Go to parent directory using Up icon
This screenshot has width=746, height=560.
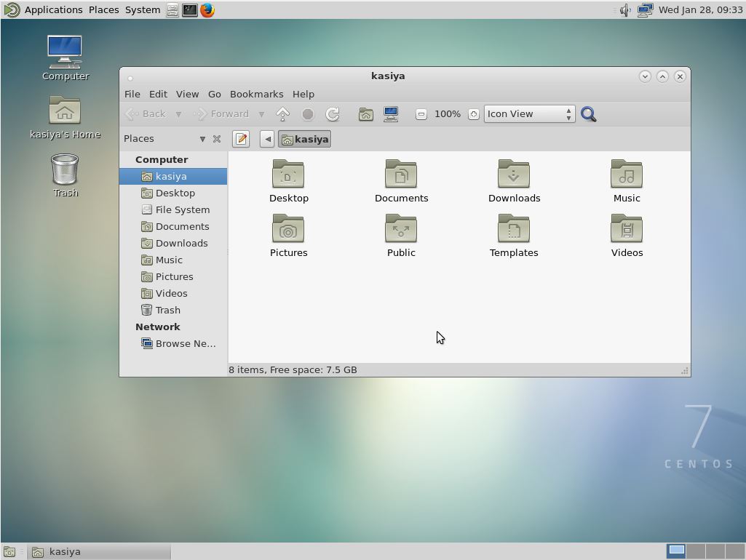point(282,113)
